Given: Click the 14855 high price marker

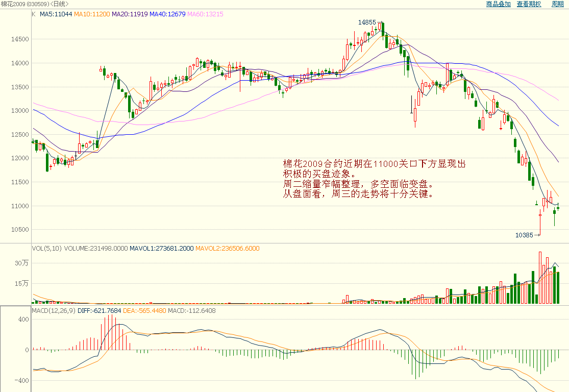Looking at the screenshot, I should click(366, 22).
